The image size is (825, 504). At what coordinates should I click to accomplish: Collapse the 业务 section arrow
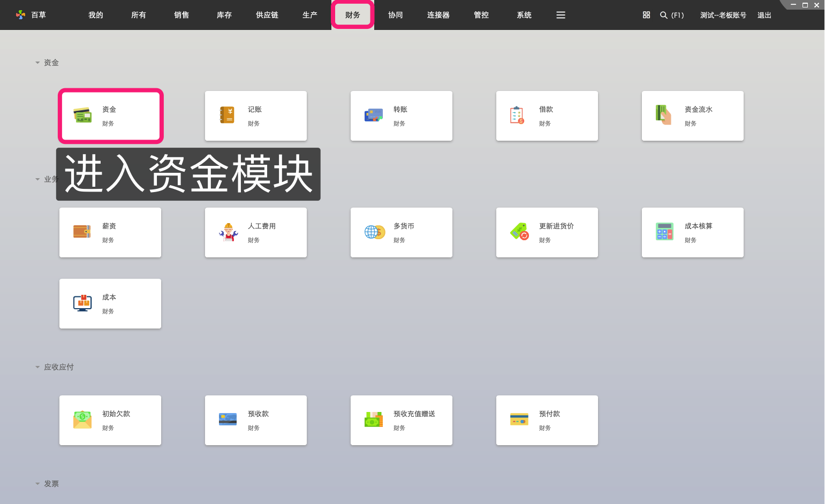tap(37, 179)
